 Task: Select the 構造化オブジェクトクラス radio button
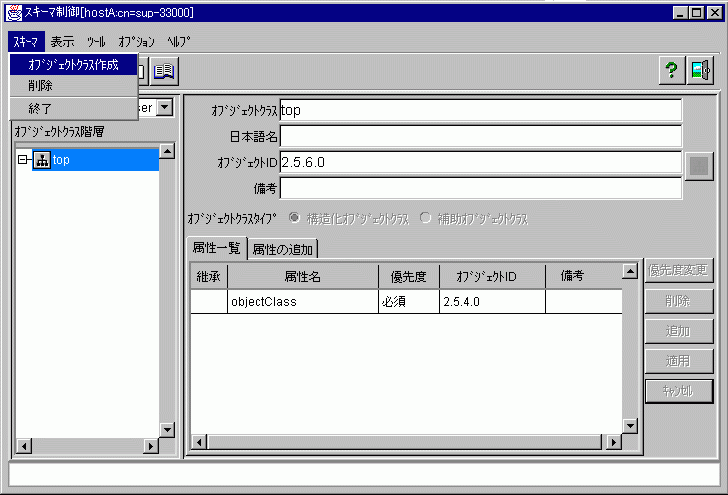(294, 218)
